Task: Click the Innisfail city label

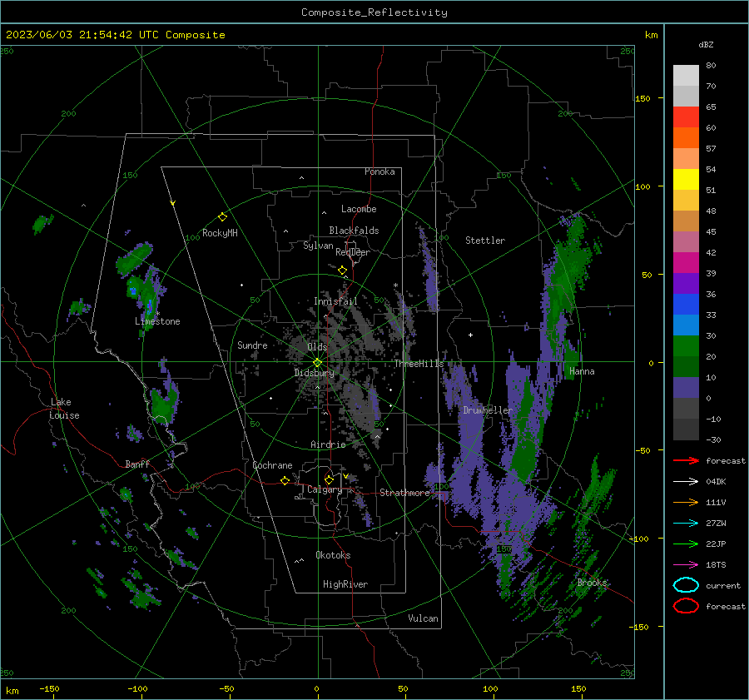Action: tap(335, 301)
